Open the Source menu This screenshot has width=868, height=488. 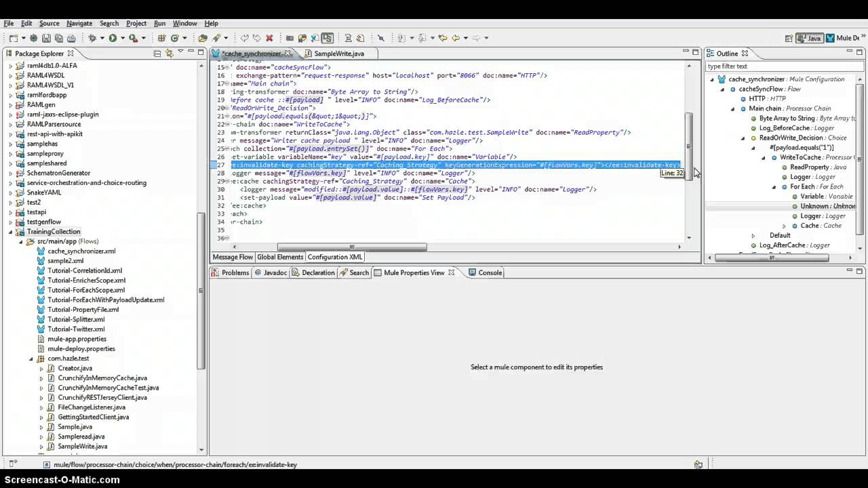point(49,23)
